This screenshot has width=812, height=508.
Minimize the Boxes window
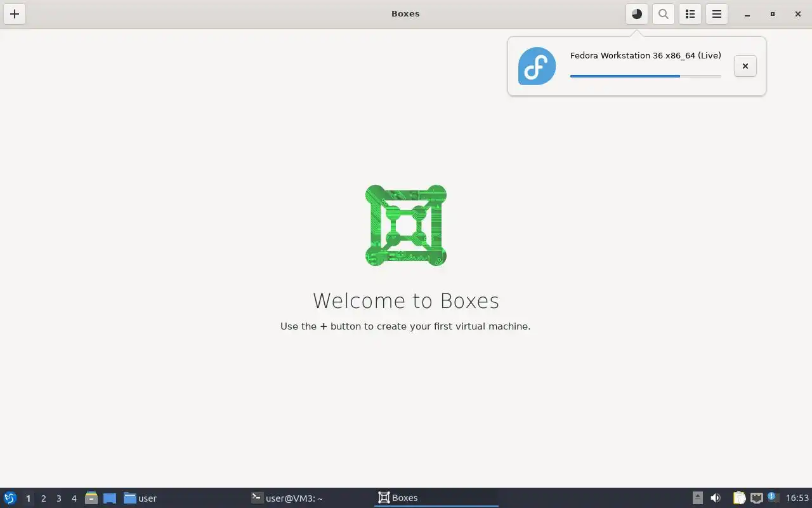[x=747, y=14]
